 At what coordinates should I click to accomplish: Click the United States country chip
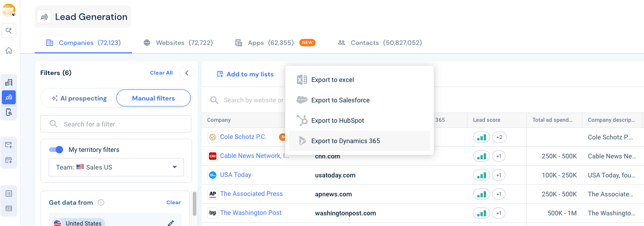(x=79, y=223)
